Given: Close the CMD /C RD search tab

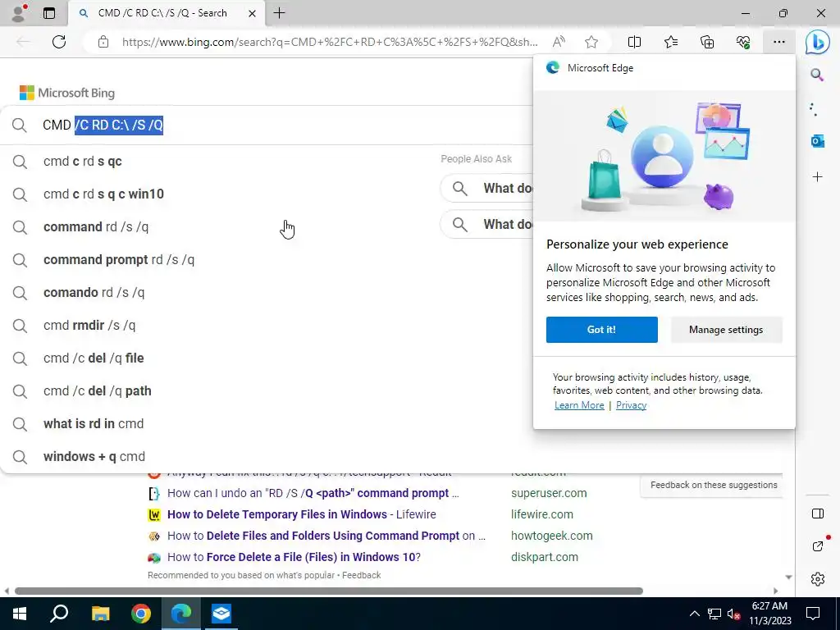Looking at the screenshot, I should pos(252,13).
